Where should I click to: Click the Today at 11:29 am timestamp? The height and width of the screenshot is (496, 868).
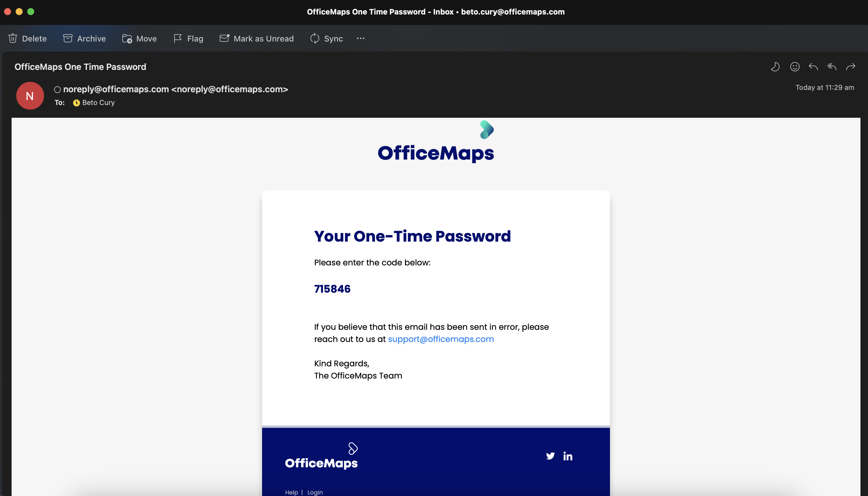825,88
